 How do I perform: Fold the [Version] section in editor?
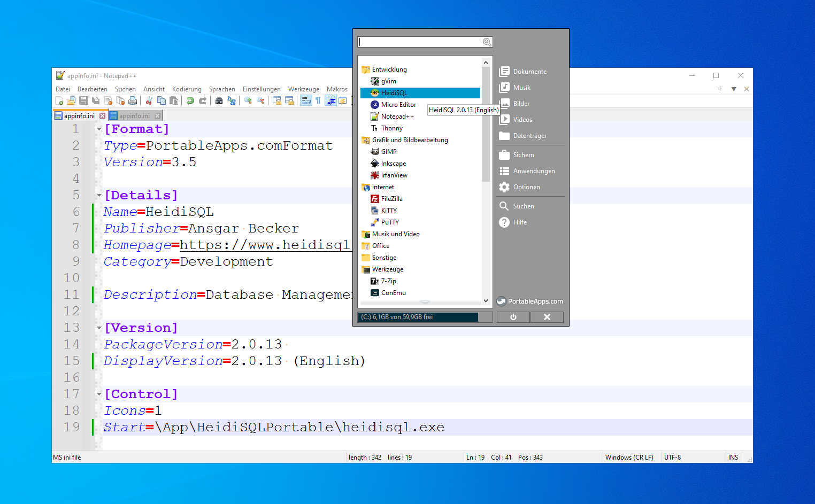99,328
